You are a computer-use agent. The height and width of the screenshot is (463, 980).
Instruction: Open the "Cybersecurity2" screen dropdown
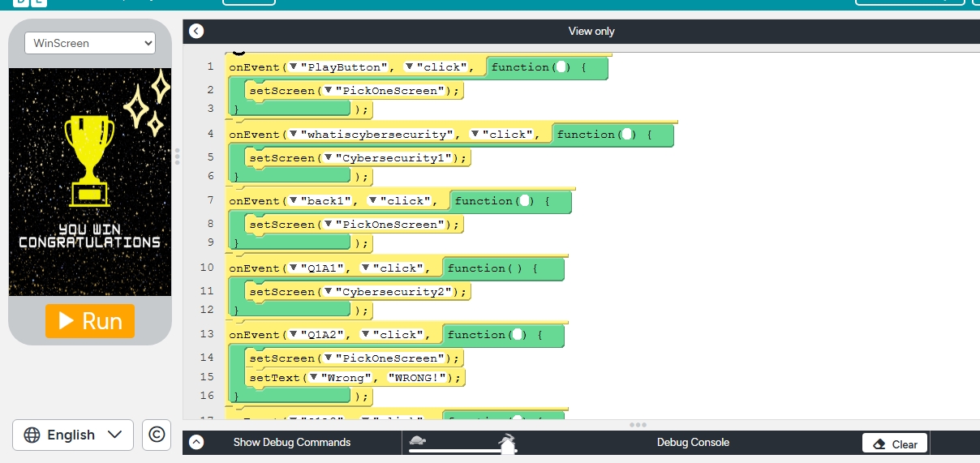click(x=329, y=292)
